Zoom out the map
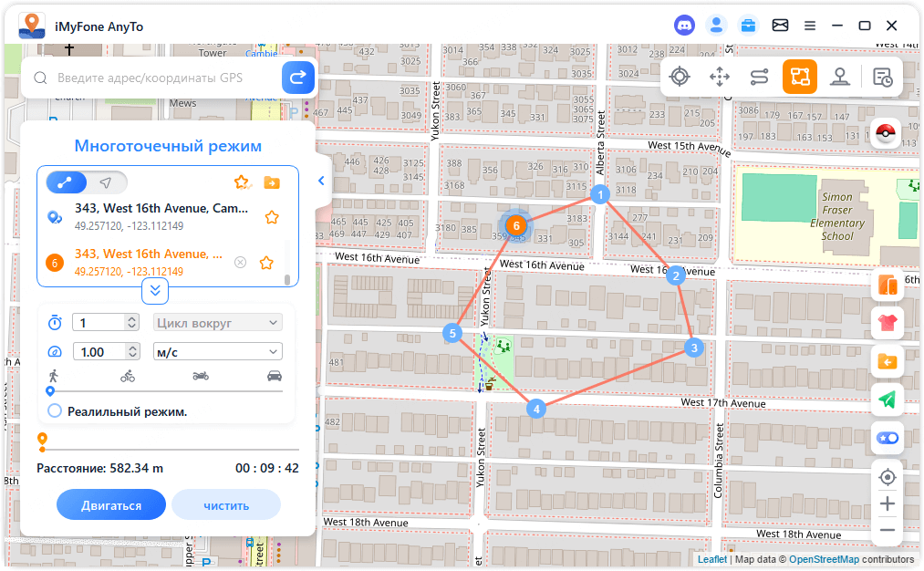Image resolution: width=924 pixels, height=571 pixels. (888, 530)
